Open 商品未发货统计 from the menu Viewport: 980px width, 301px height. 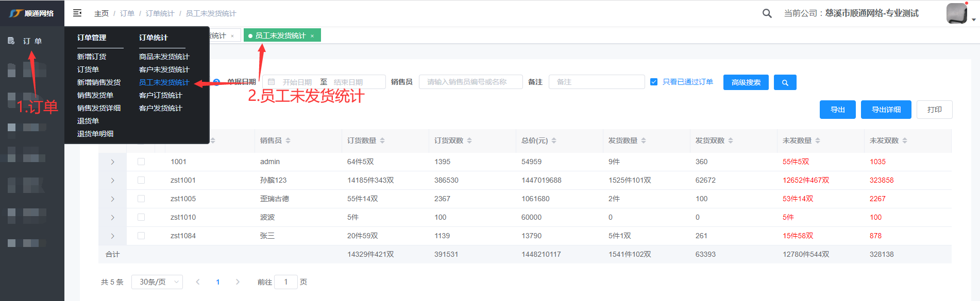[164, 57]
